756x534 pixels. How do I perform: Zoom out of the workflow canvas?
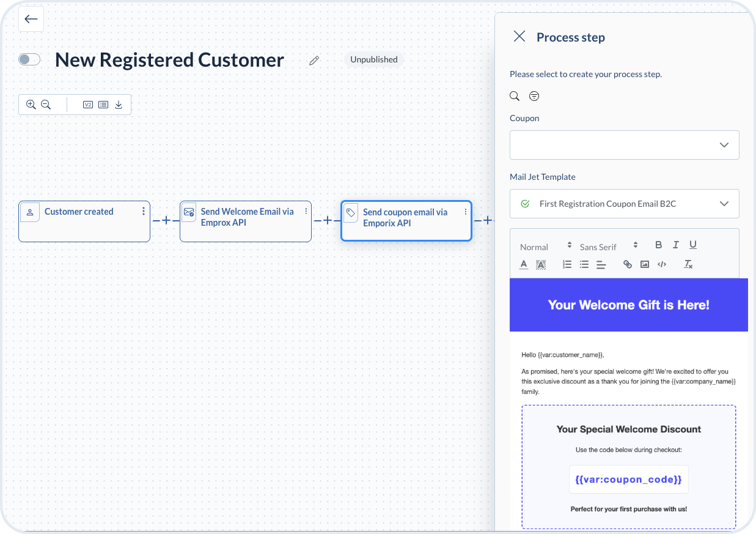click(46, 105)
